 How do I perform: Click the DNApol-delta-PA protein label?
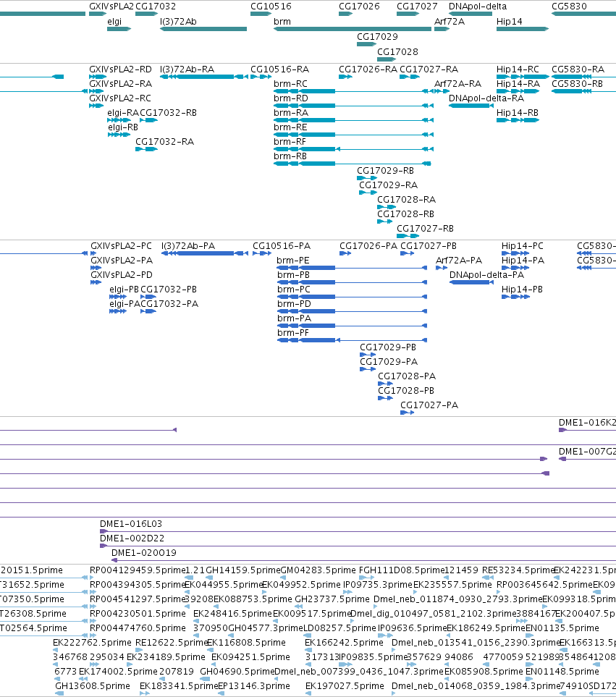pyautogui.click(x=486, y=275)
